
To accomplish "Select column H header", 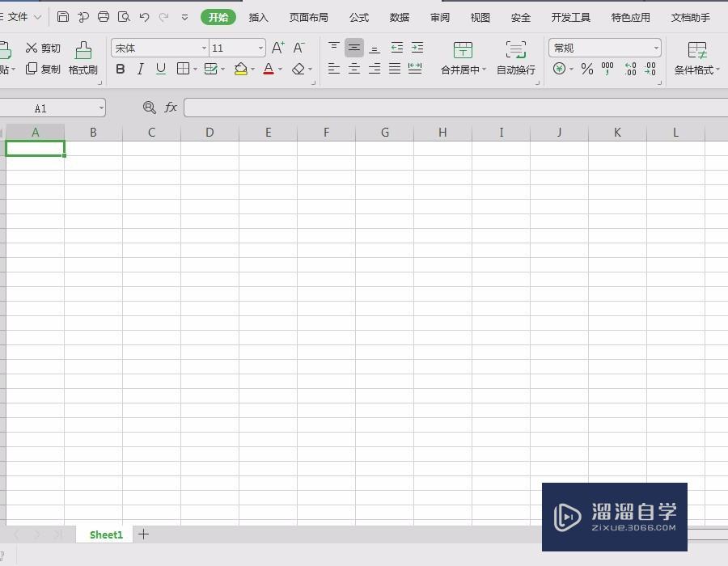I will (x=443, y=133).
